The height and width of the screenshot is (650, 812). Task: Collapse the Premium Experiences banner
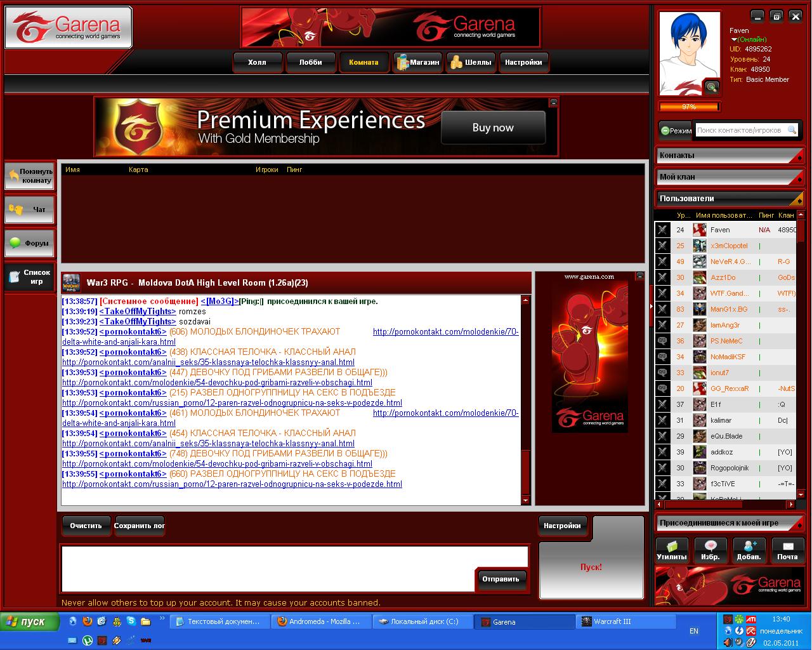click(x=554, y=102)
